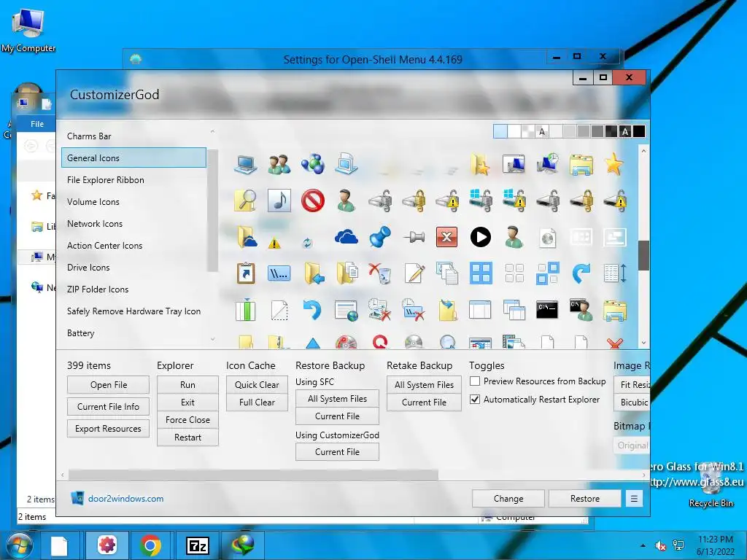Open Safely Remove Hardware Tray Icon category
This screenshot has width=747, height=560.
tap(133, 311)
